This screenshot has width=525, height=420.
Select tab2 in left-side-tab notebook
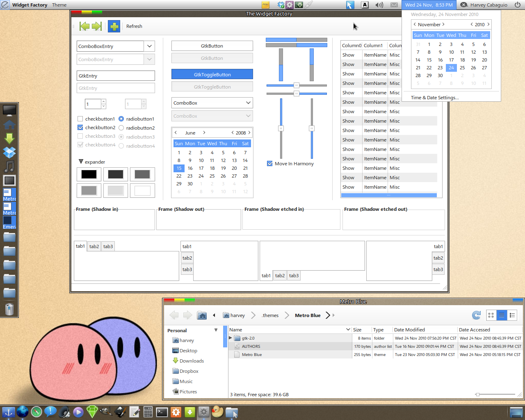point(187,258)
